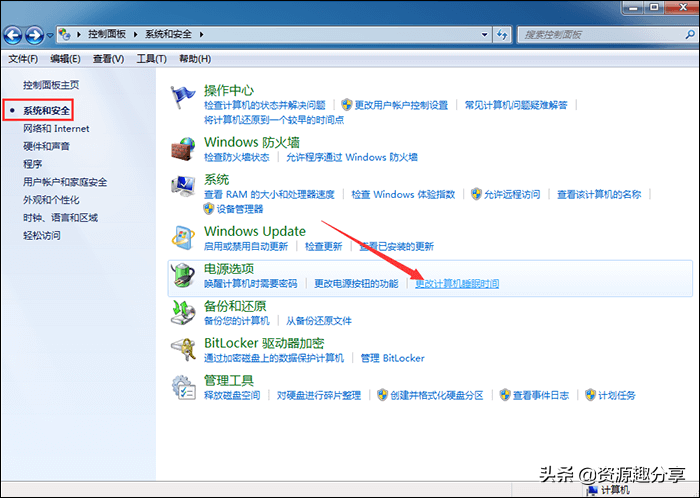Open 时钟、语言和区域 in sidebar

[x=61, y=218]
